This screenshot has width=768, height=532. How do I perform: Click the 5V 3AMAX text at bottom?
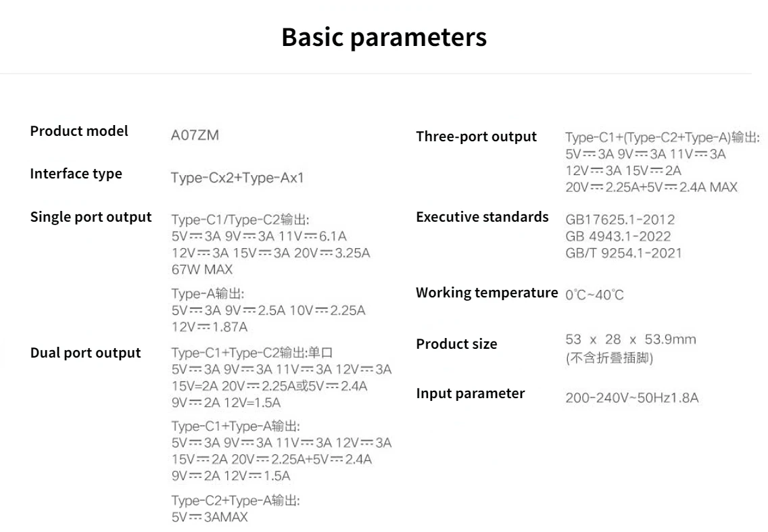210,517
